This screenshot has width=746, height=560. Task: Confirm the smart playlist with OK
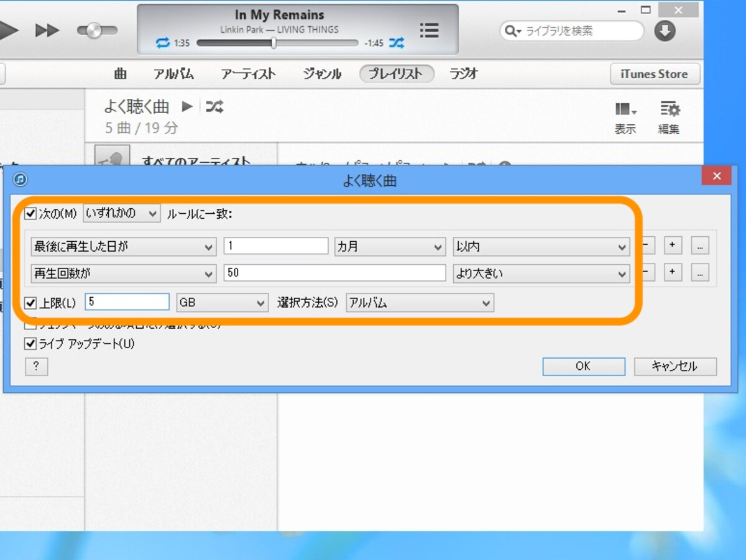coord(584,367)
